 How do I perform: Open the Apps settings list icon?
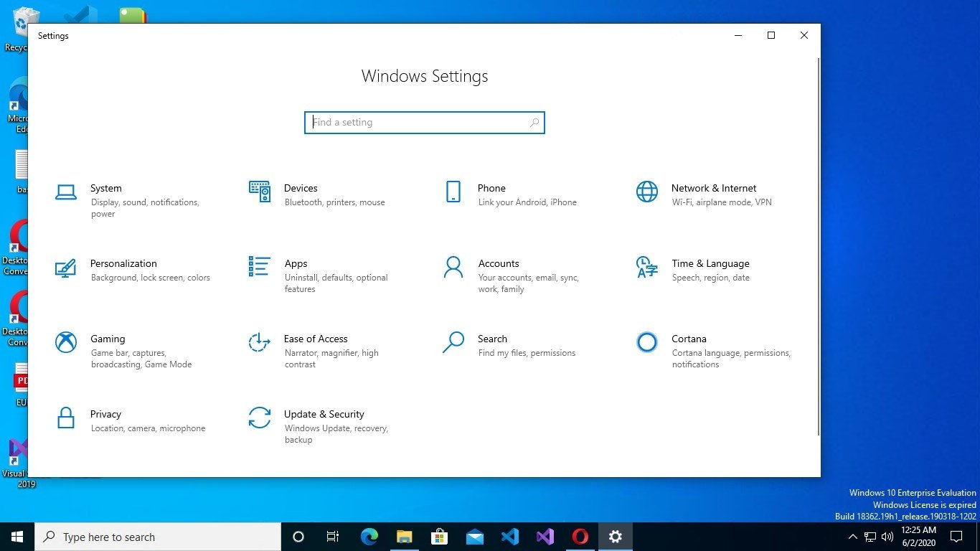tap(260, 267)
